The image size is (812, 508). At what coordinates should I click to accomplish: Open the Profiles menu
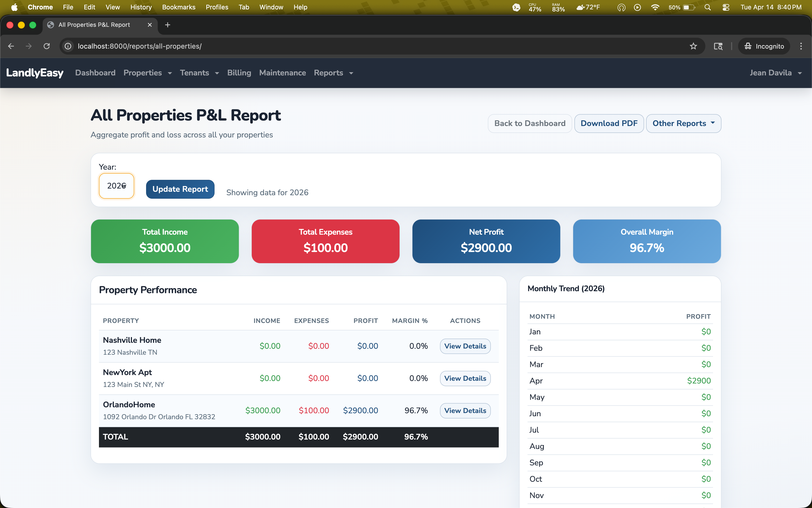tap(217, 7)
